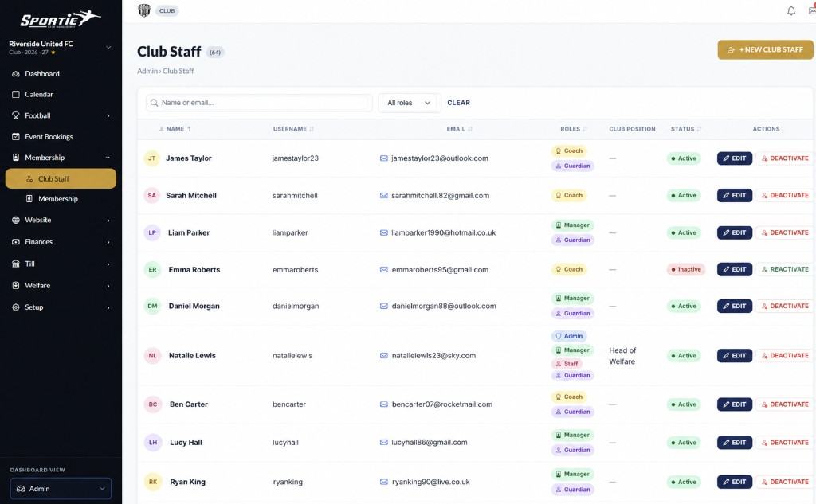Click Sarah Mitchell's Coach role badge

(x=569, y=196)
